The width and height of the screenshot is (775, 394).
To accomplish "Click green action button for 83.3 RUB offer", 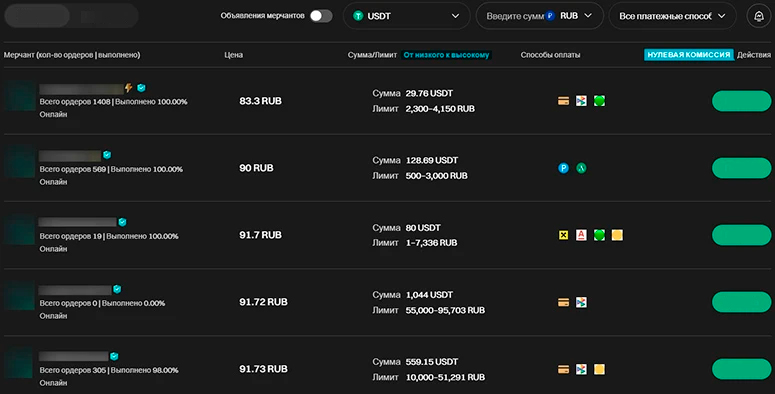I will 741,101.
